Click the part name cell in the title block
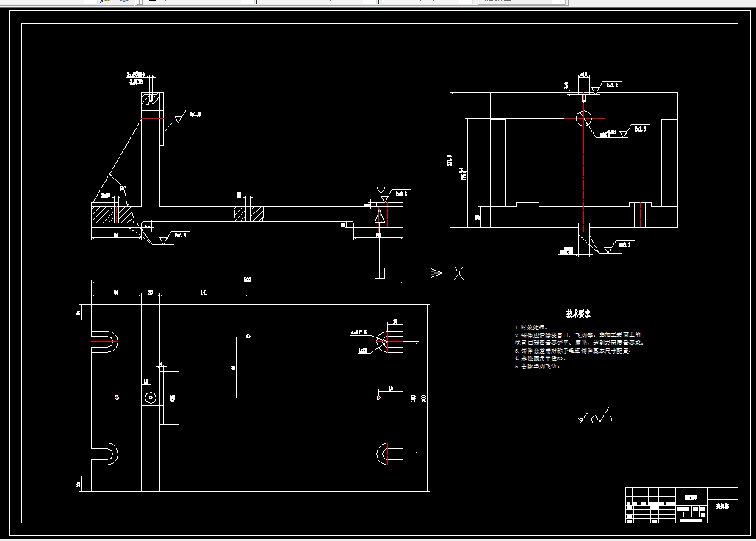The height and width of the screenshot is (541, 756). (722, 506)
